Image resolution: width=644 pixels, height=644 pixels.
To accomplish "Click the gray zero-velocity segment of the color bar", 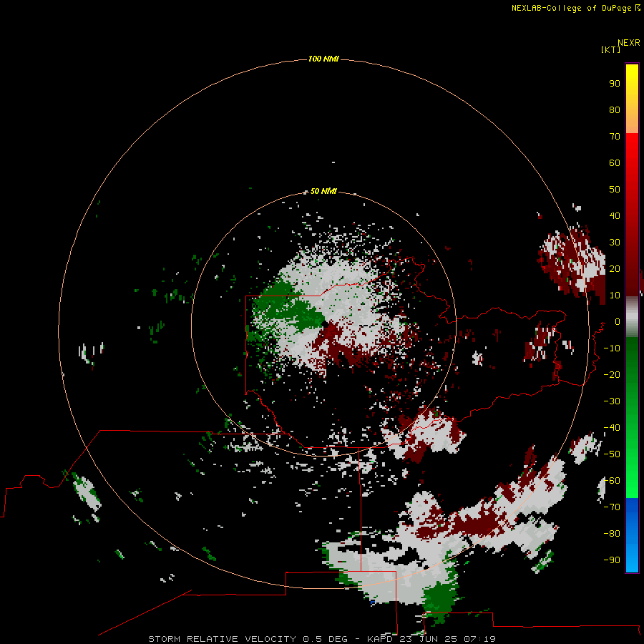I will click(x=632, y=317).
